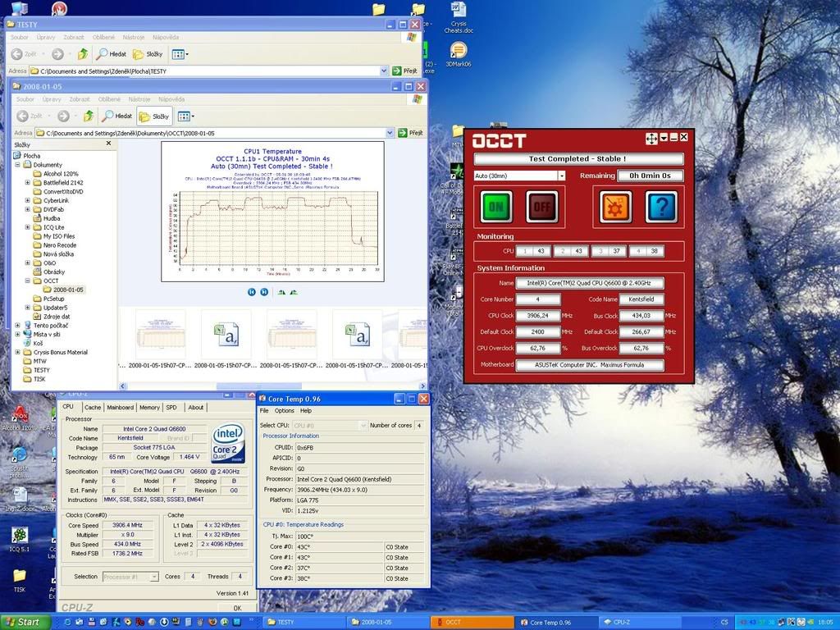The width and height of the screenshot is (840, 630).
Task: Toggle the Složky pane in the 2008-01-05 window
Action: [x=153, y=116]
